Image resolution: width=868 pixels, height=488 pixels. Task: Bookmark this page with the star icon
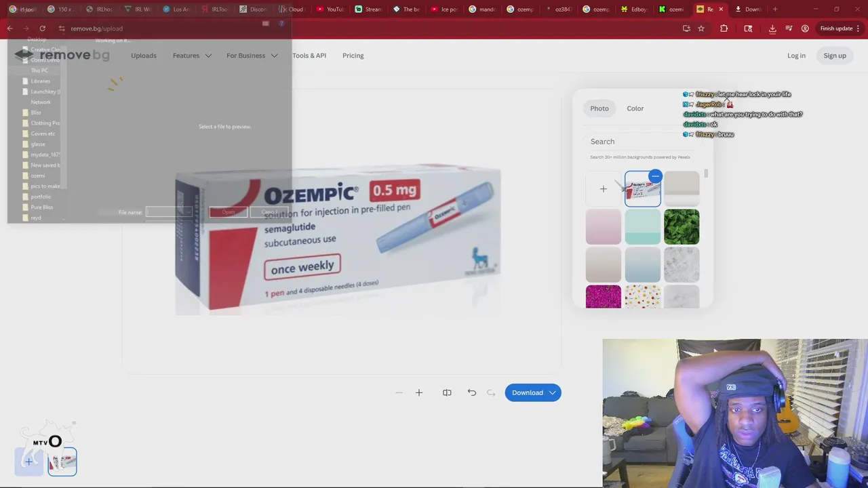701,28
